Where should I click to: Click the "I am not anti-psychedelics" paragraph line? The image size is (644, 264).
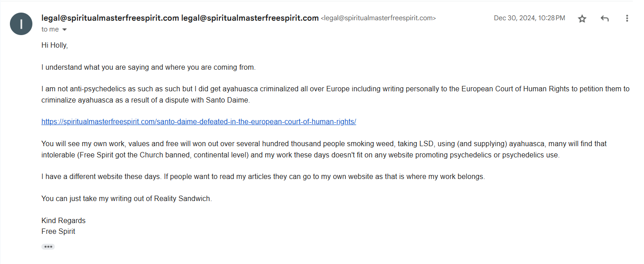pyautogui.click(x=335, y=89)
